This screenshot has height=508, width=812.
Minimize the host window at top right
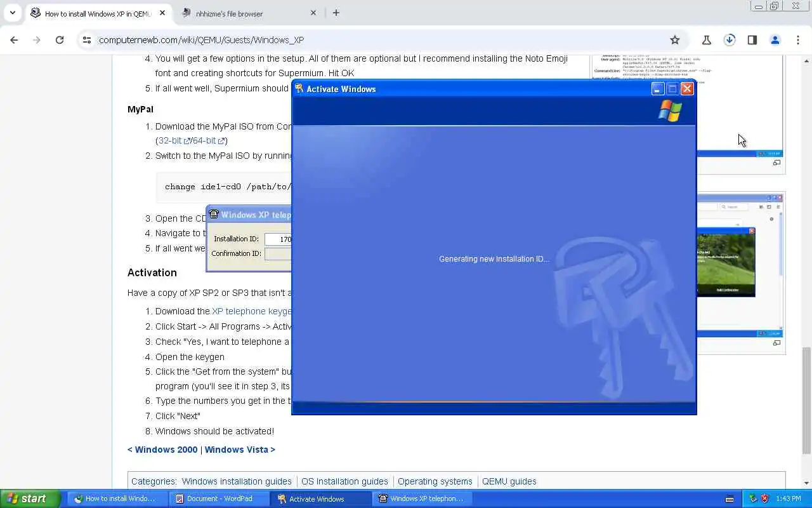click(758, 6)
